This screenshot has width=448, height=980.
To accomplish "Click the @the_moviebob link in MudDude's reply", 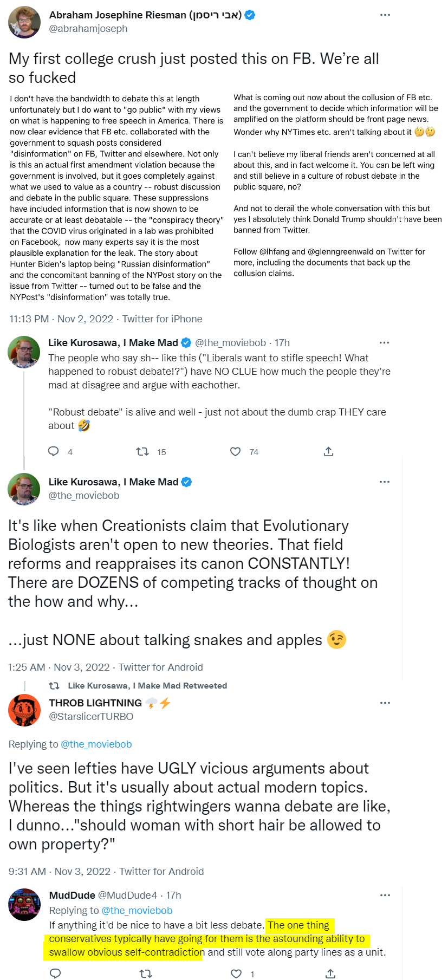I will 137,911.
